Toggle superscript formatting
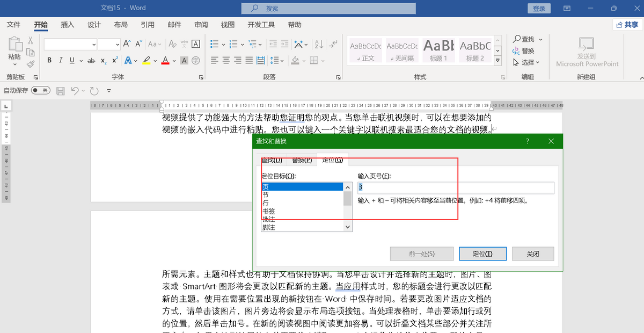644x333 pixels. pos(114,61)
